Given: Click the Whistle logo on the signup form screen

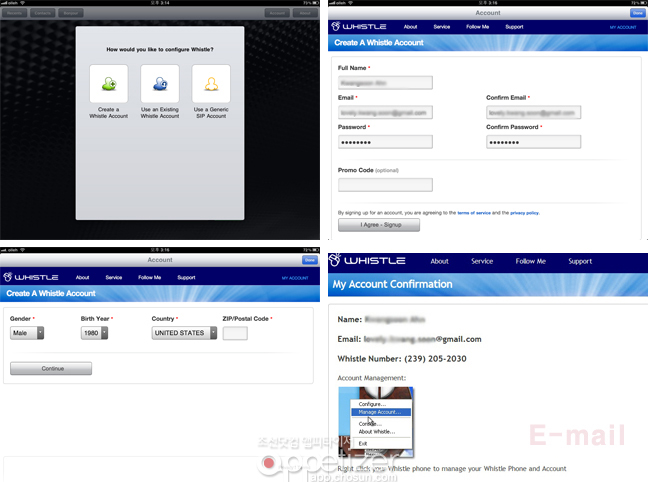Looking at the screenshot, I should (359, 26).
